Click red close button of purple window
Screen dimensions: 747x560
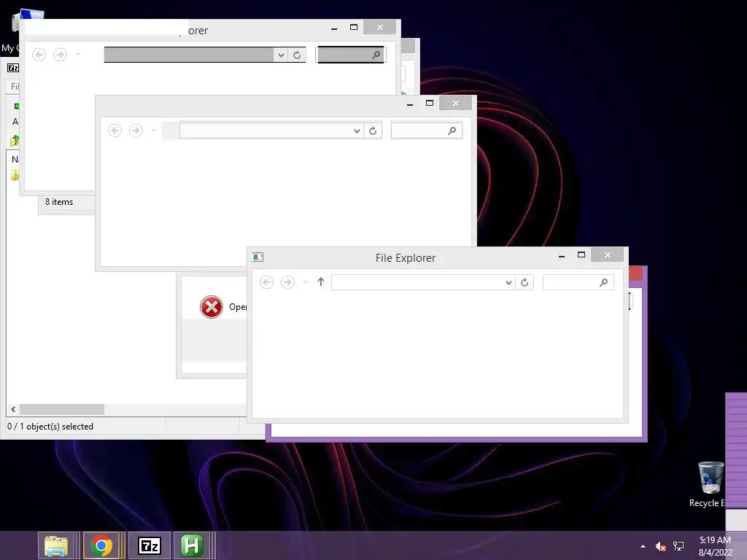tap(635, 273)
